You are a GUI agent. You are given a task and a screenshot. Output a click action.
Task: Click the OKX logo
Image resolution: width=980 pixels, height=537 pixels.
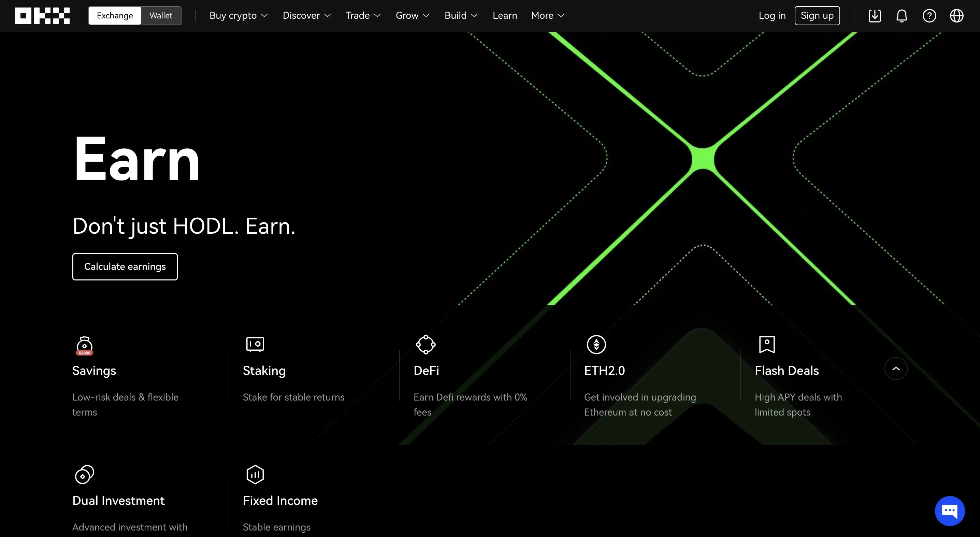click(x=42, y=16)
